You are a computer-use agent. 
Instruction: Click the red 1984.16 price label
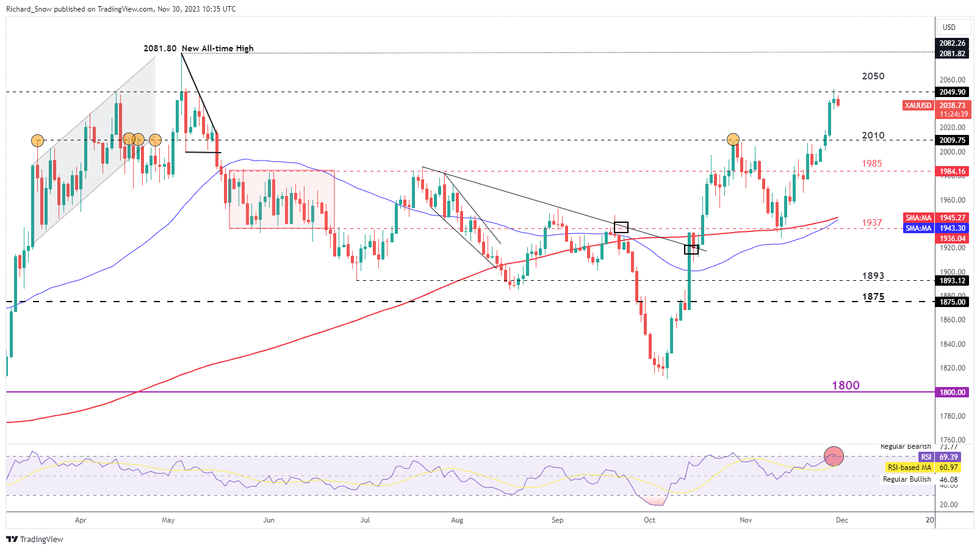(952, 172)
